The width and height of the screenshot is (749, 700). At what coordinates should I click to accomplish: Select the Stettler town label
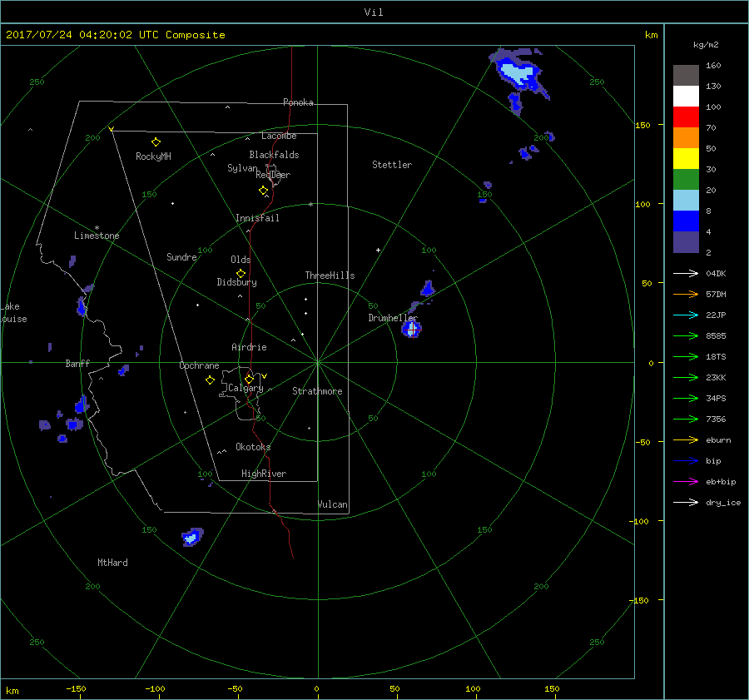[x=392, y=165]
